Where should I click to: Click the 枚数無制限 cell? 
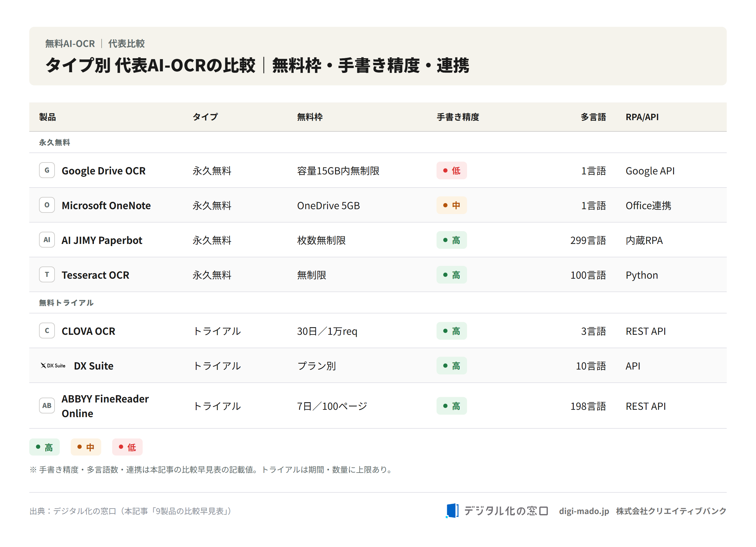pos(321,240)
